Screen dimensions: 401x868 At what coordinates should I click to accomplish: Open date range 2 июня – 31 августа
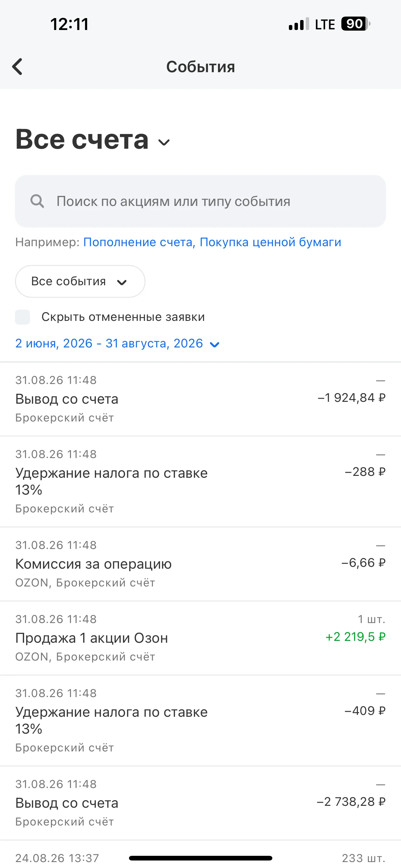[x=117, y=343]
